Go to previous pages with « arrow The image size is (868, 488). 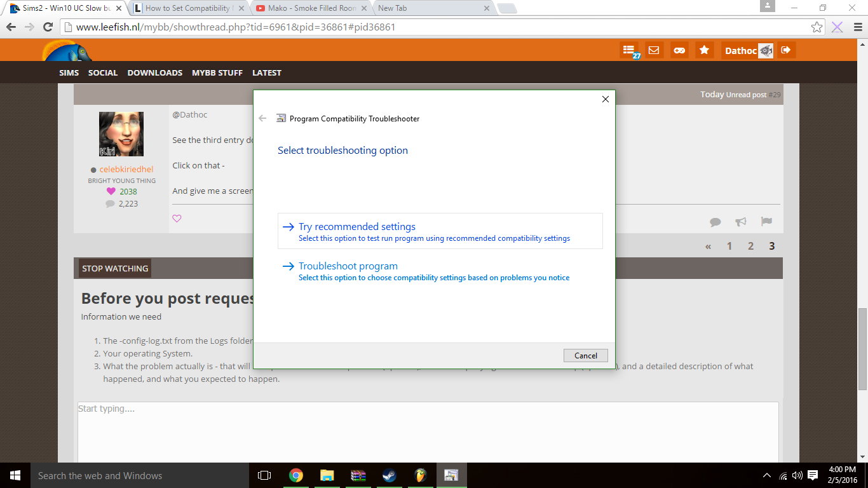click(708, 247)
